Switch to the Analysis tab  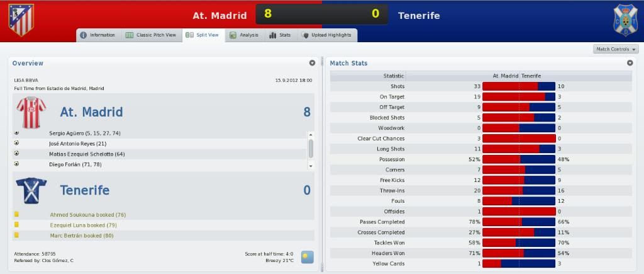[245, 35]
